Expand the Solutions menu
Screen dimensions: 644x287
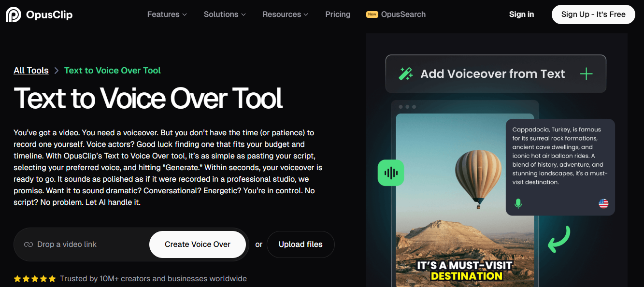tap(225, 14)
